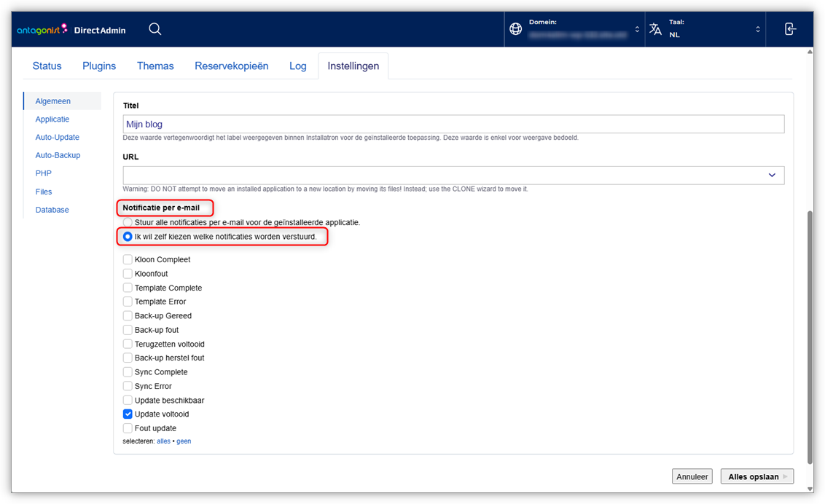
Task: Open the Domein selector dropdown
Action: coord(576,29)
